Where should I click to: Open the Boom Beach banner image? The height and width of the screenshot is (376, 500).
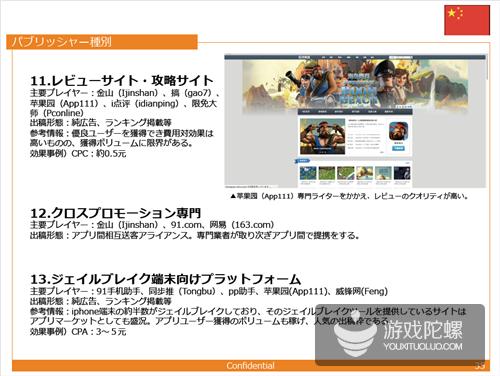355,85
